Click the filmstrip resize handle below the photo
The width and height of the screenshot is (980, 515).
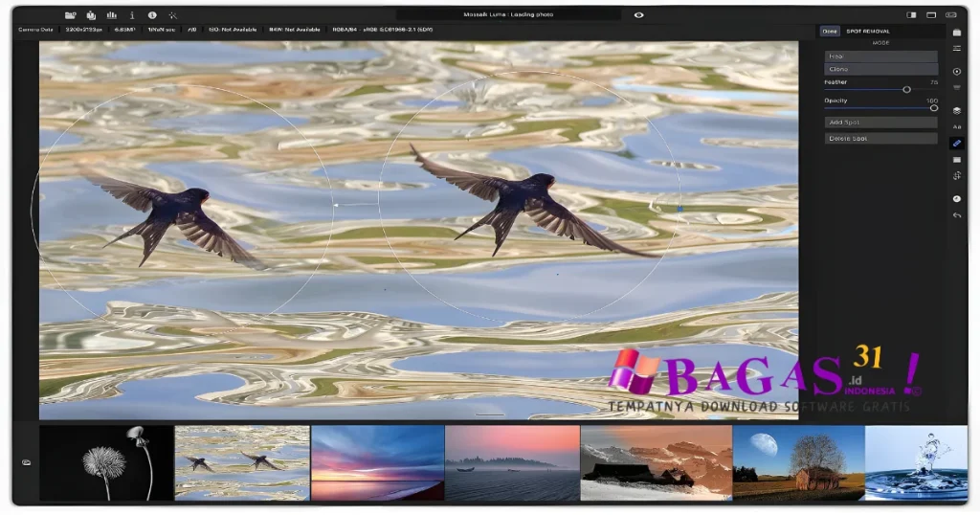pos(489,414)
